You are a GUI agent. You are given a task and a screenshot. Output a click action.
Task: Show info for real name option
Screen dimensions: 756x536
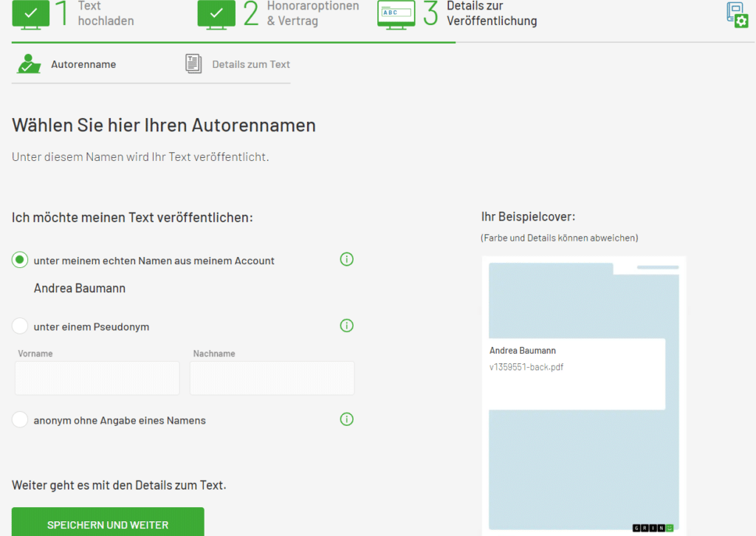[x=347, y=259]
